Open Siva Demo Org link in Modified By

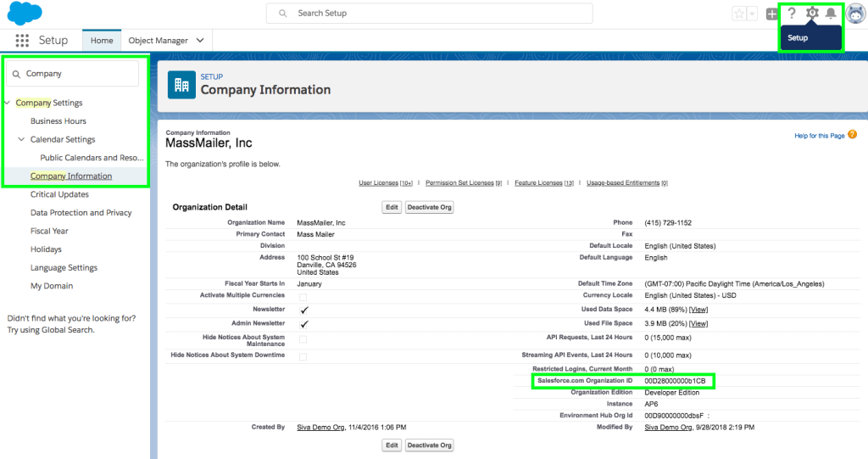(x=668, y=428)
